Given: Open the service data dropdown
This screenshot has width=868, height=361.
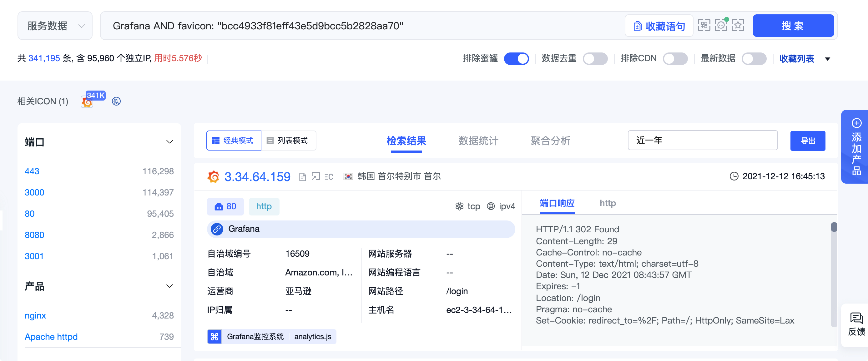Looking at the screenshot, I should 55,26.
